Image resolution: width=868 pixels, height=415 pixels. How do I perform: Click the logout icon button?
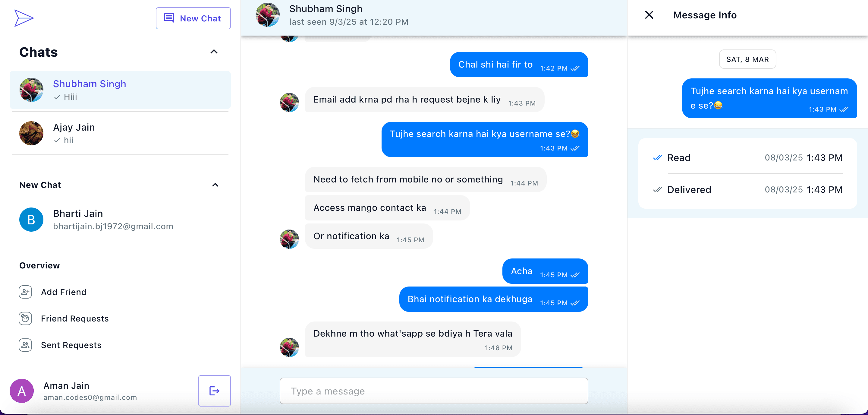214,390
